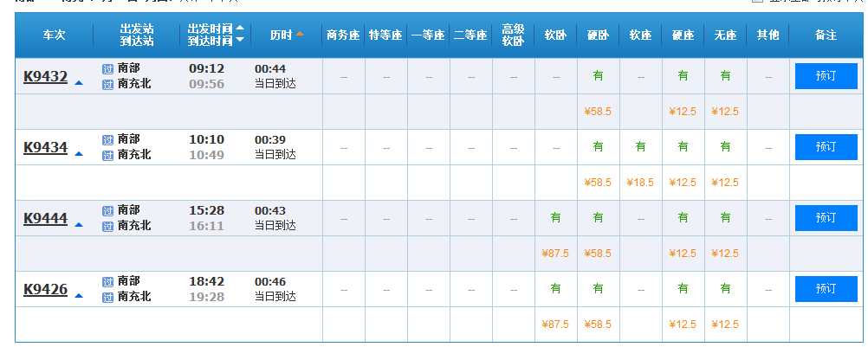Open the K9444 train number link

[45, 218]
